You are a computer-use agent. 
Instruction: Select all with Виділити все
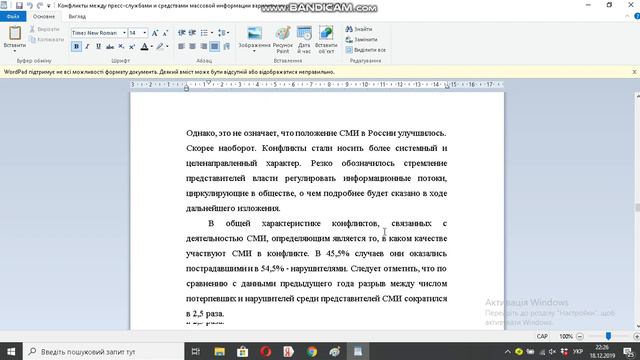(365, 50)
